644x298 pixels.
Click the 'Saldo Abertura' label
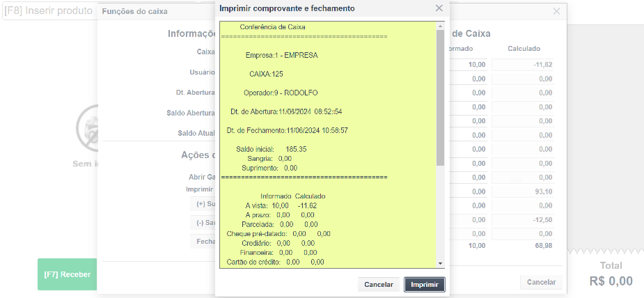(x=190, y=113)
